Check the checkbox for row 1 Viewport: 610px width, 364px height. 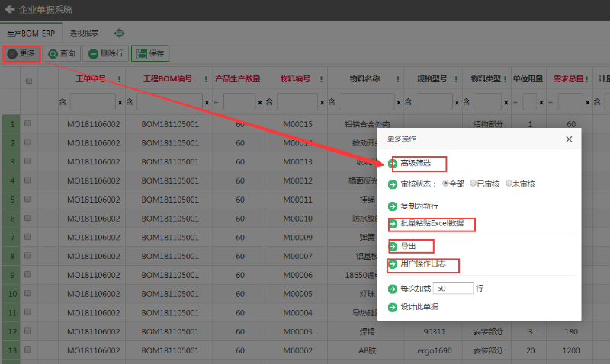pyautogui.click(x=27, y=123)
